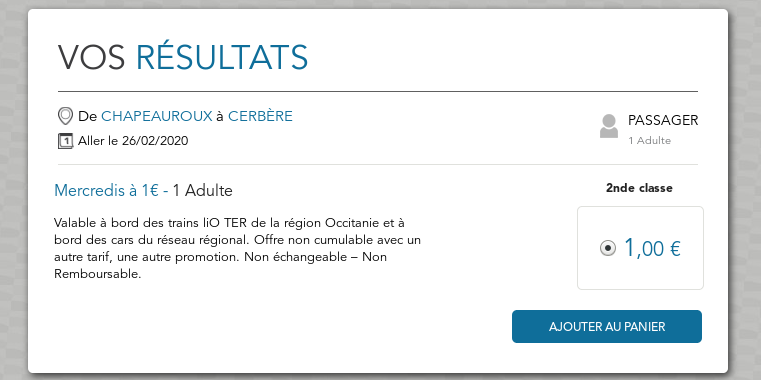761x380 pixels.
Task: Click the offer conditions description paragraph
Action: tap(237, 248)
